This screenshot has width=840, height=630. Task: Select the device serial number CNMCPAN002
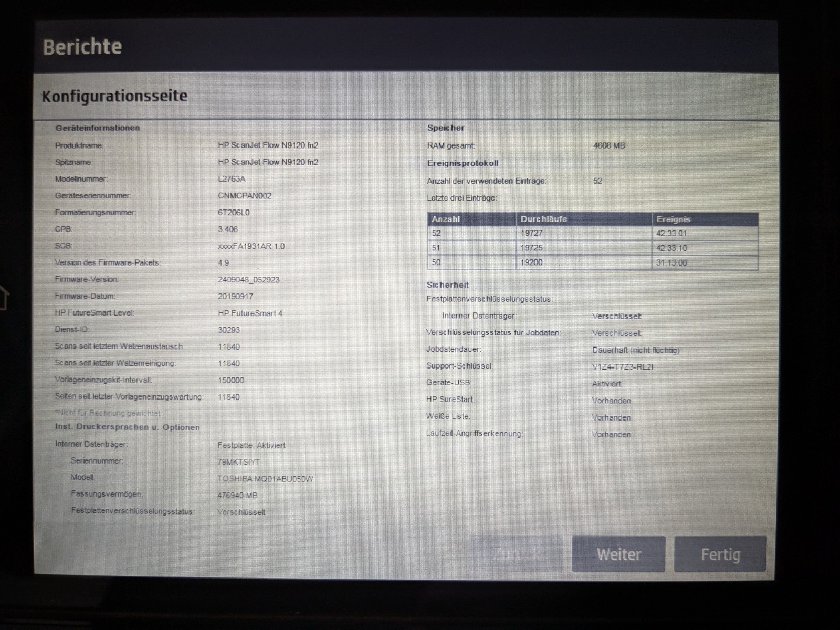pos(245,196)
